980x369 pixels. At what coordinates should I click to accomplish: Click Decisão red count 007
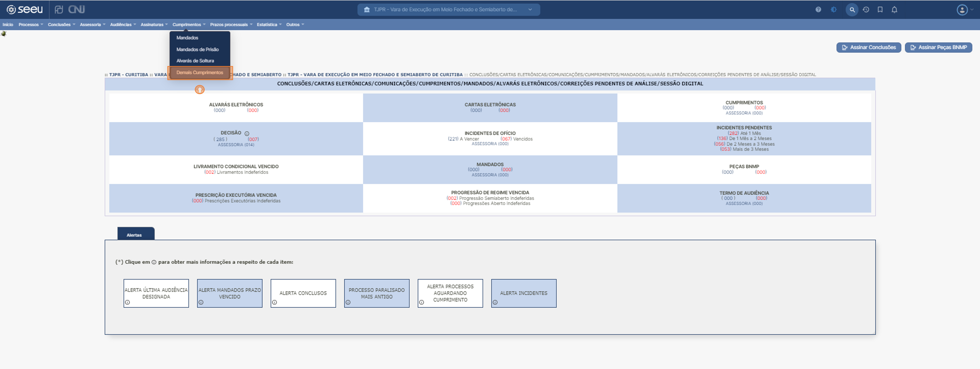253,139
